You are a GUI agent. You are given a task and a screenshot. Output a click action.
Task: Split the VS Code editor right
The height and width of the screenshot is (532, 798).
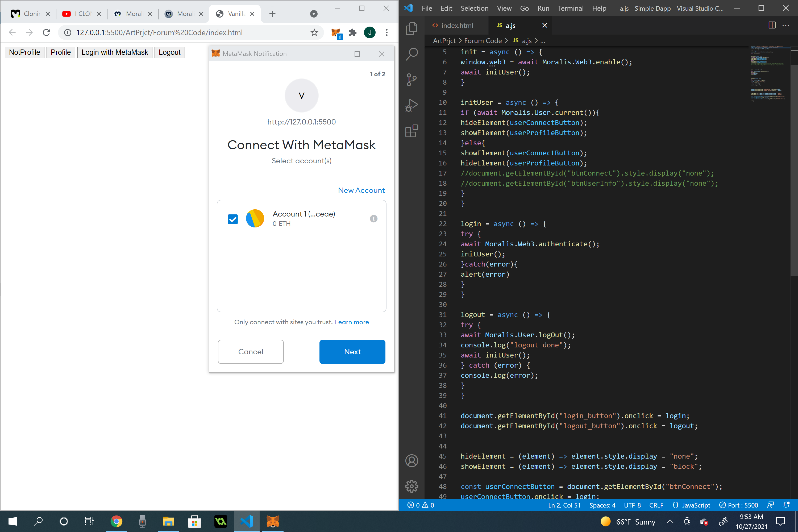click(772, 25)
